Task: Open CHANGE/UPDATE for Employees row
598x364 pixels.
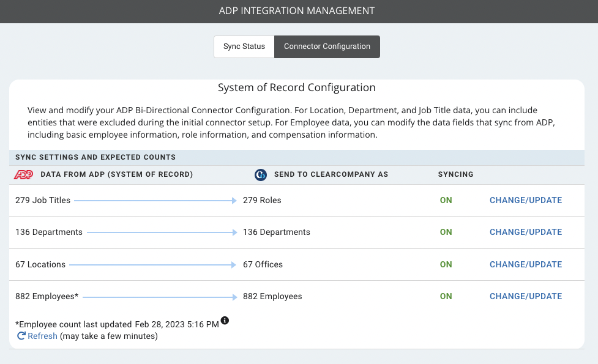Action: [526, 297]
